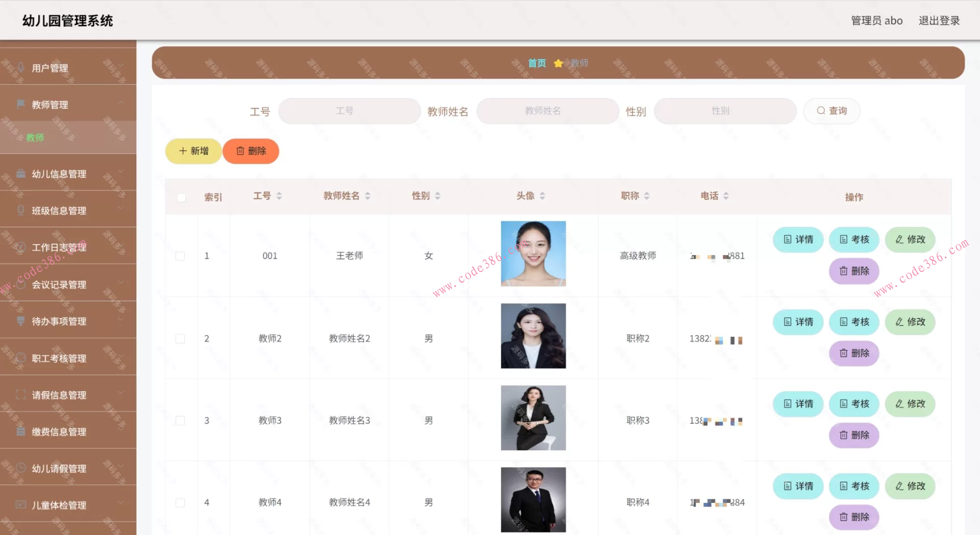Tick the checkbox for 教师姓名3 row
Image resolution: width=980 pixels, height=535 pixels.
coord(180,421)
